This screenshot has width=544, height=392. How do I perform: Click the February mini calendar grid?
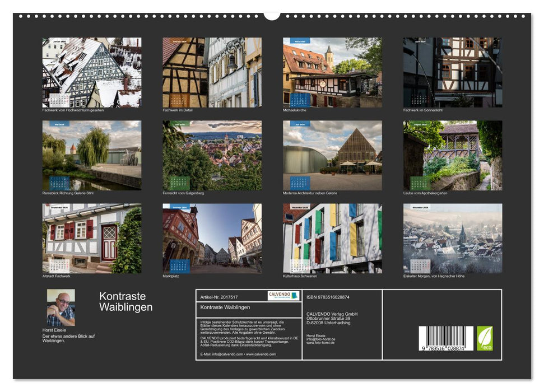(178, 101)
